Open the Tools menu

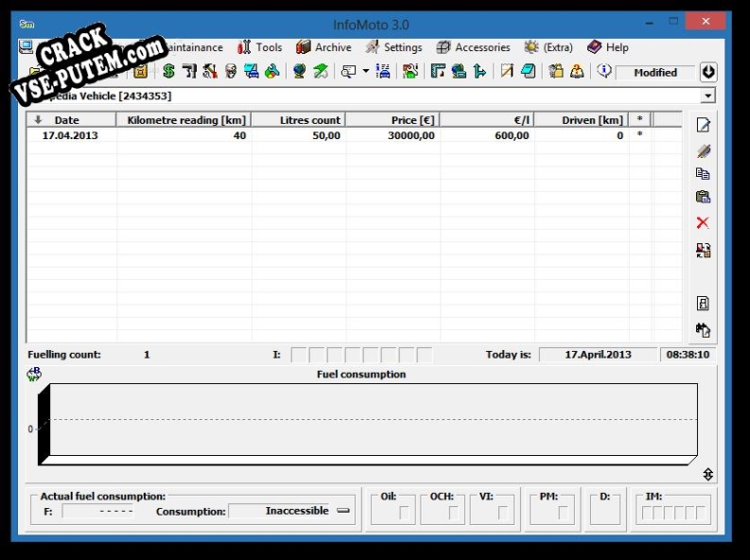click(260, 47)
